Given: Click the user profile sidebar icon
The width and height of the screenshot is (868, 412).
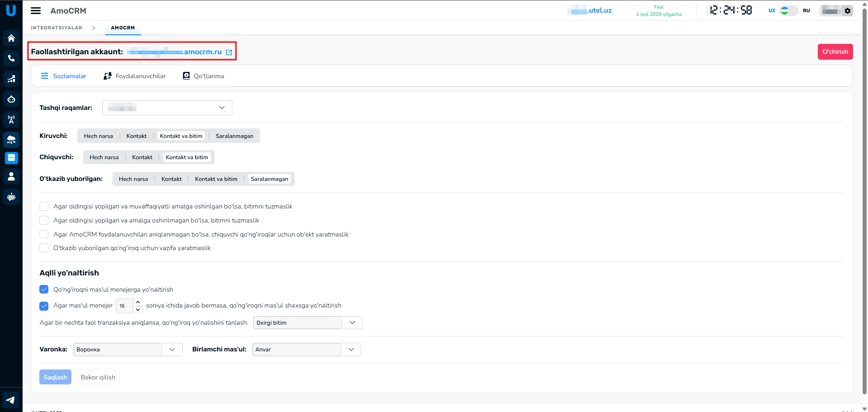Looking at the screenshot, I should (x=11, y=176).
